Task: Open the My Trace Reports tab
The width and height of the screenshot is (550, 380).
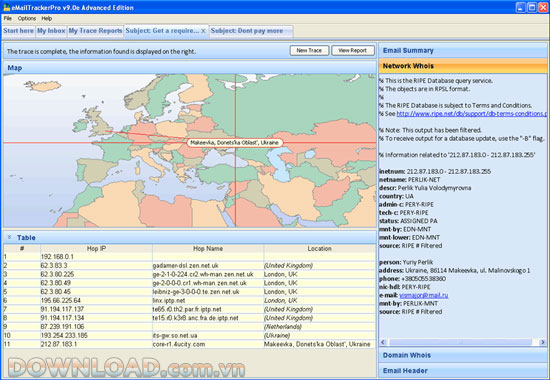Action: [95, 31]
